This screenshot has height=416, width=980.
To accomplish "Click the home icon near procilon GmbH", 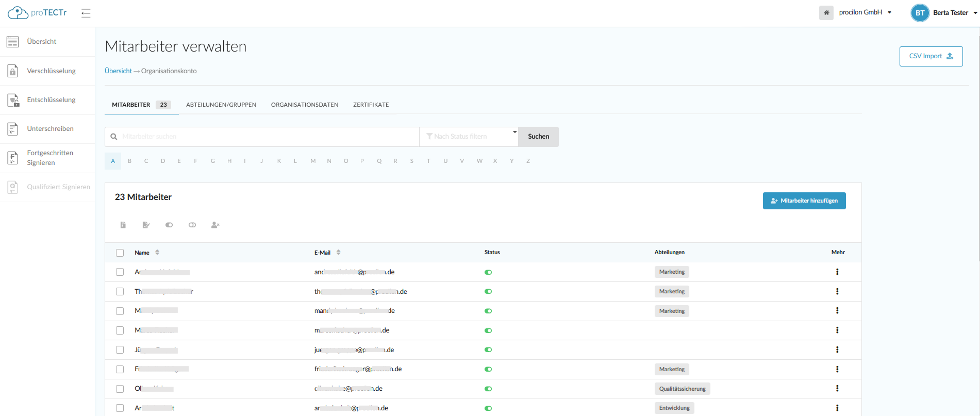I will click(x=826, y=12).
